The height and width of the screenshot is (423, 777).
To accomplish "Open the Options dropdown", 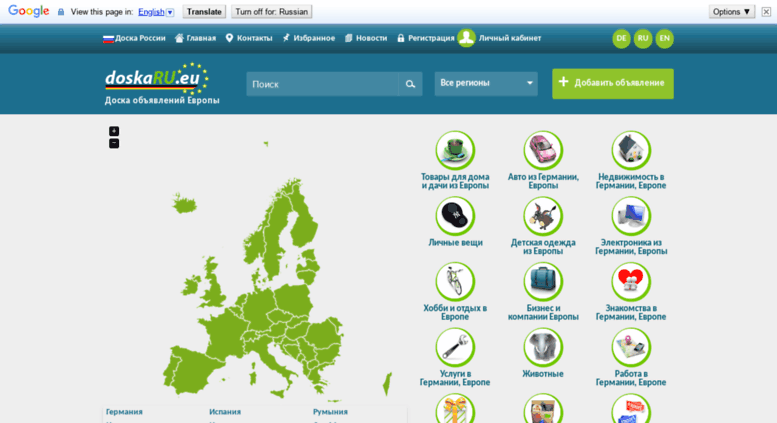I will (x=731, y=11).
